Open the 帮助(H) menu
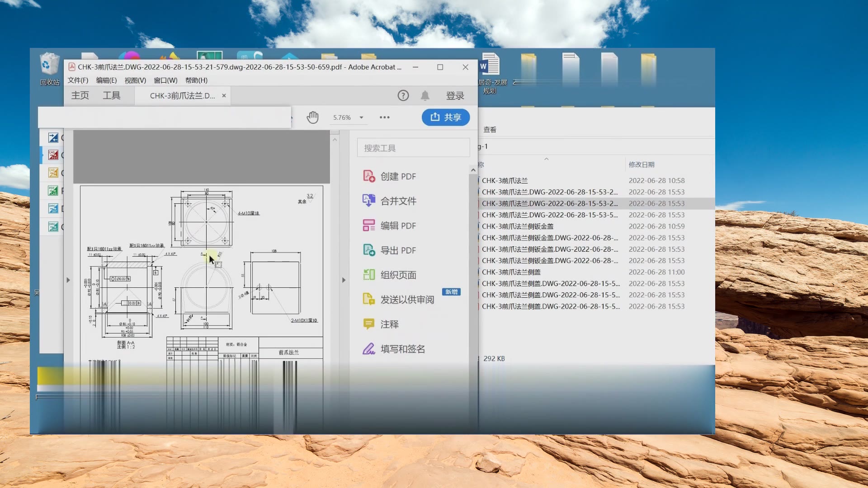 (196, 80)
